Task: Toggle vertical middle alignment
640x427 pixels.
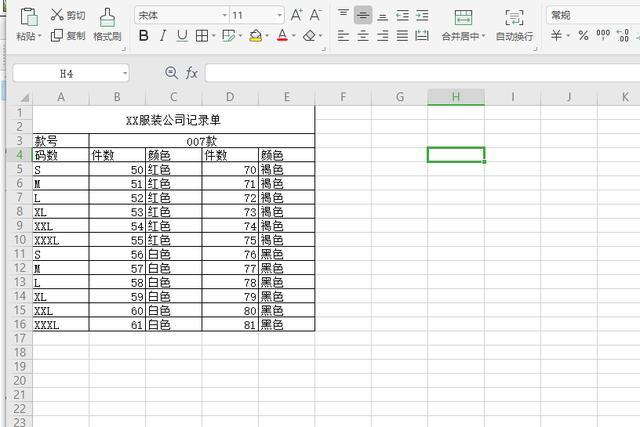Action: [362, 15]
